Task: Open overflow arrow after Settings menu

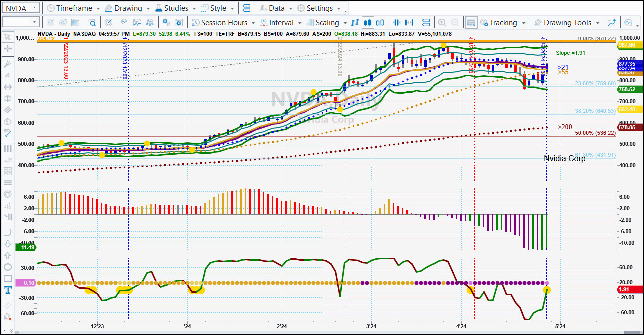Action: coord(345,10)
